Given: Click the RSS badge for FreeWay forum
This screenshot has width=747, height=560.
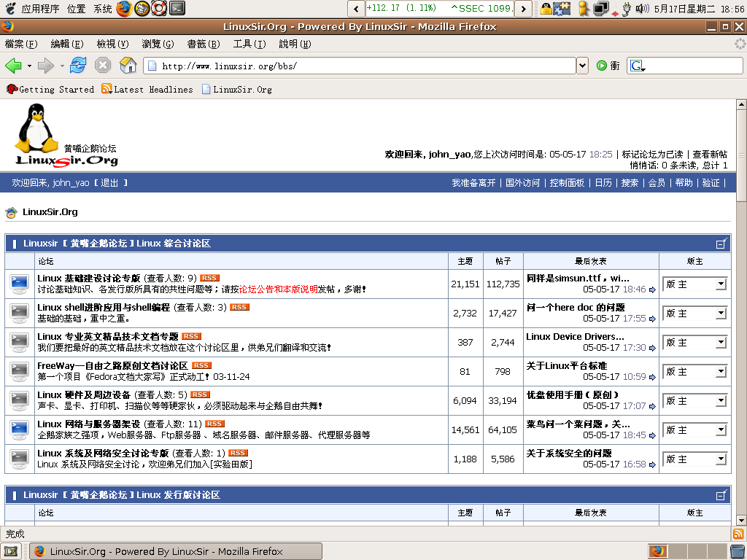Looking at the screenshot, I should [x=201, y=365].
